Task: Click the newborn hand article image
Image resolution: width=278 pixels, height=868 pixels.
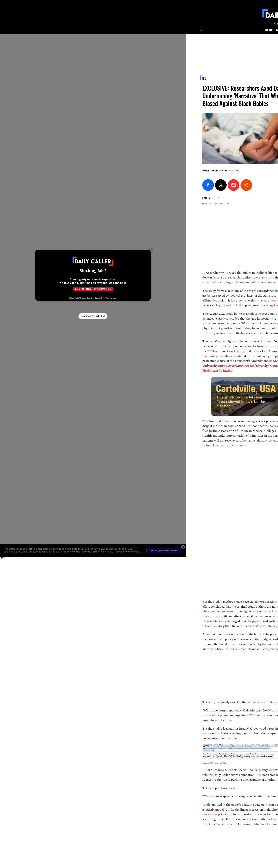Action: (240, 138)
